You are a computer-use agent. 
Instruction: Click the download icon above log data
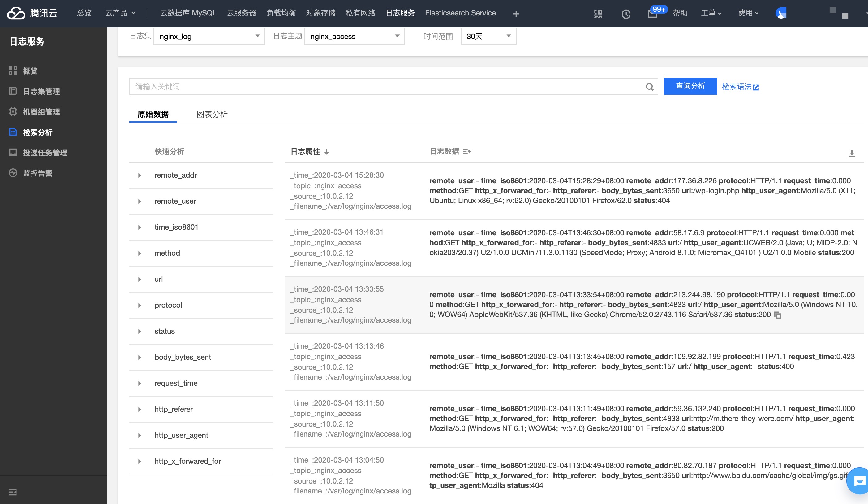[x=852, y=154]
